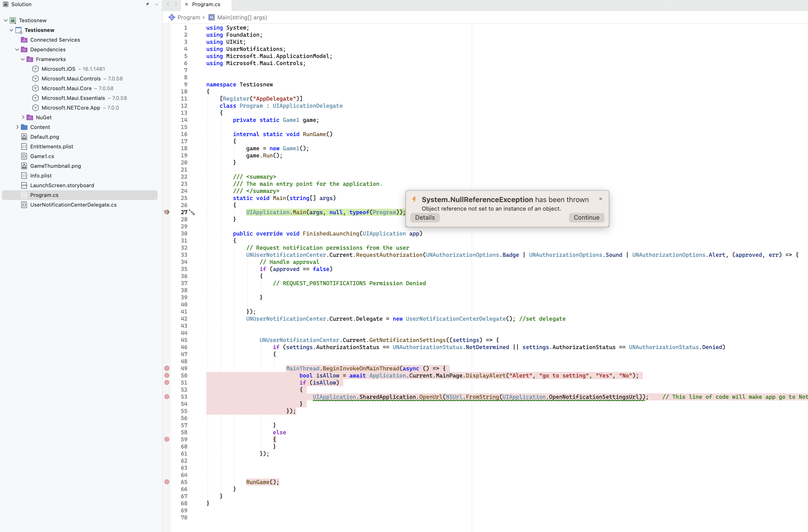
Task: Toggle the breakpoint on line 53
Action: click(167, 397)
